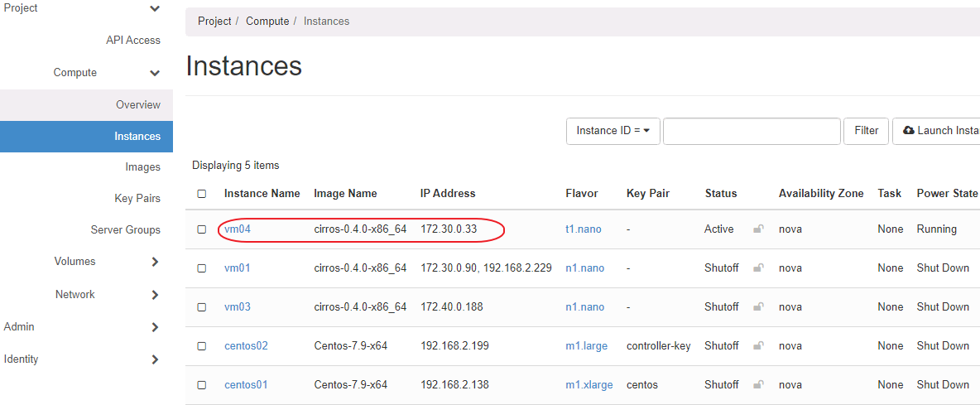
Task: Collapse the Compute section chevron
Action: tap(155, 73)
